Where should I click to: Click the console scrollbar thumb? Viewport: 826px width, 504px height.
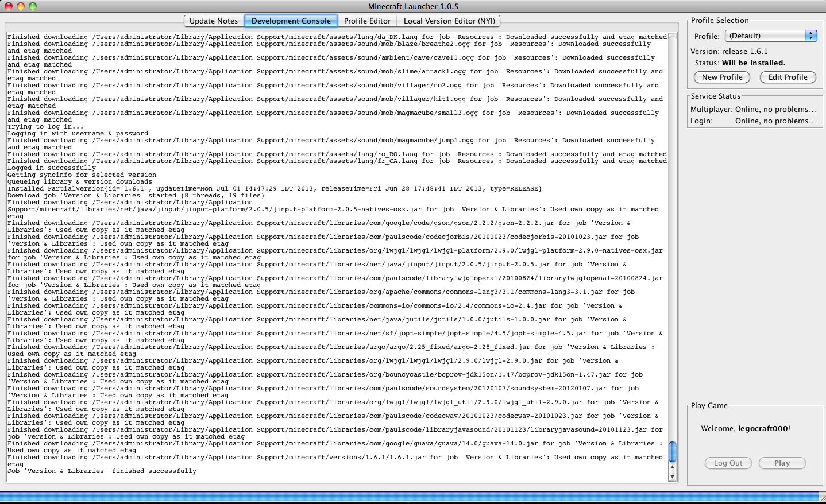[x=673, y=452]
